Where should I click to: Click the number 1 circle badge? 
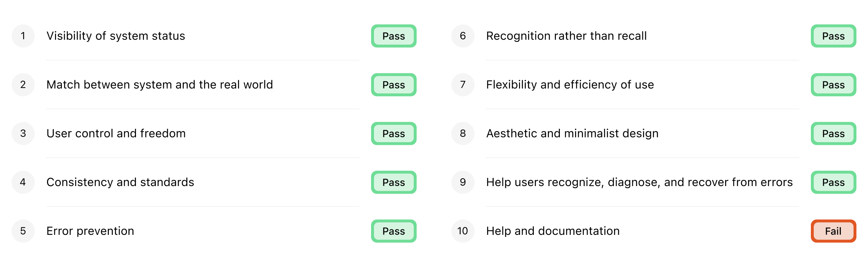[x=23, y=36]
